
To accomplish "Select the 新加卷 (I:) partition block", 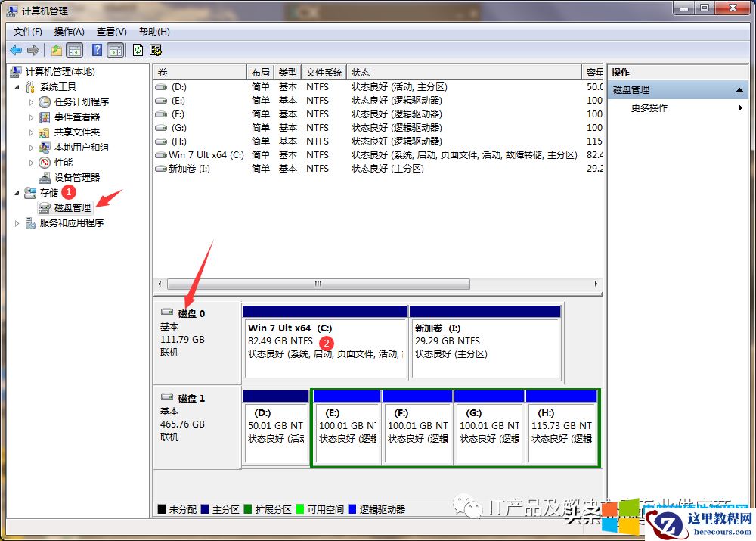I will coord(485,343).
